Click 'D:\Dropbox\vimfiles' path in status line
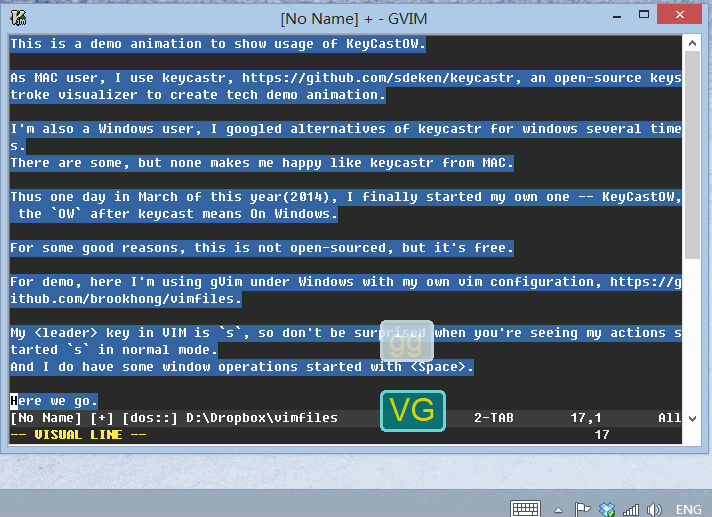Screen dimensions: 712x517 pos(262,418)
